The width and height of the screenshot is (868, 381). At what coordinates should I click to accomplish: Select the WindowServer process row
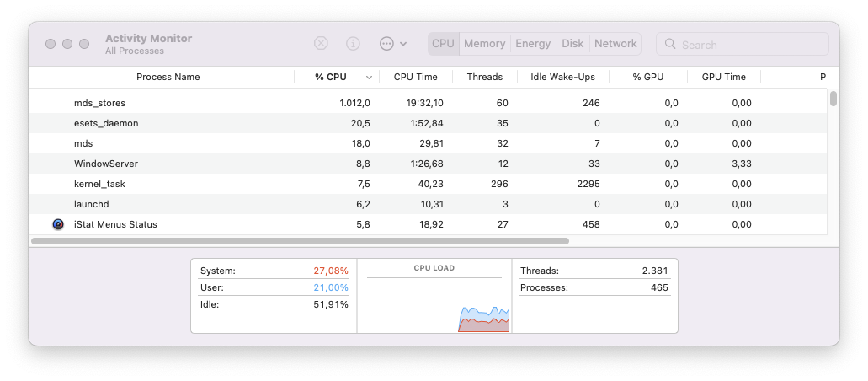tap(428, 164)
